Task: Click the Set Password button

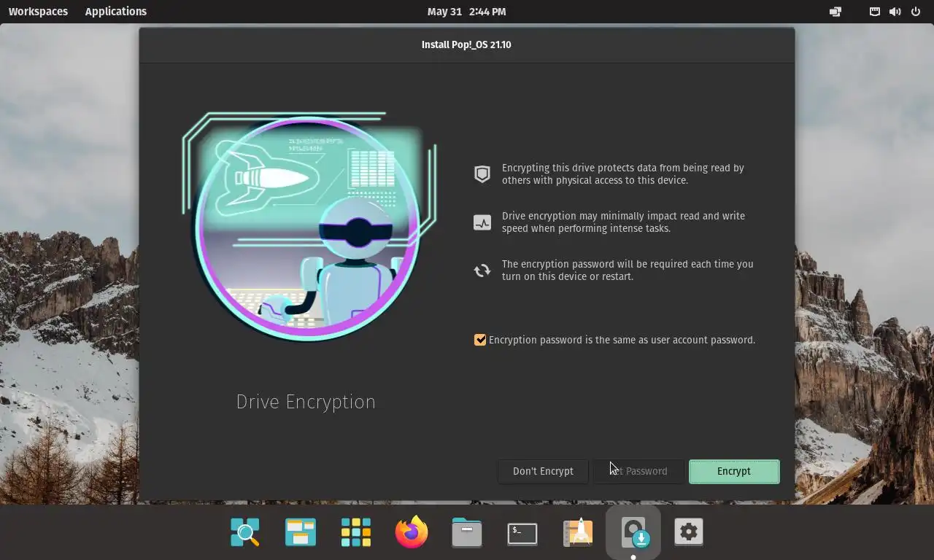Action: click(x=638, y=471)
